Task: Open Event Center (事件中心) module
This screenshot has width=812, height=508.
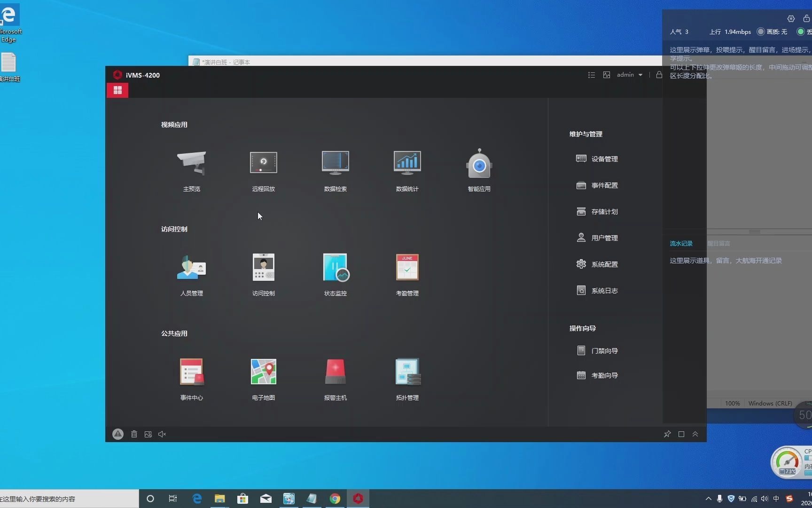Action: coord(191,372)
